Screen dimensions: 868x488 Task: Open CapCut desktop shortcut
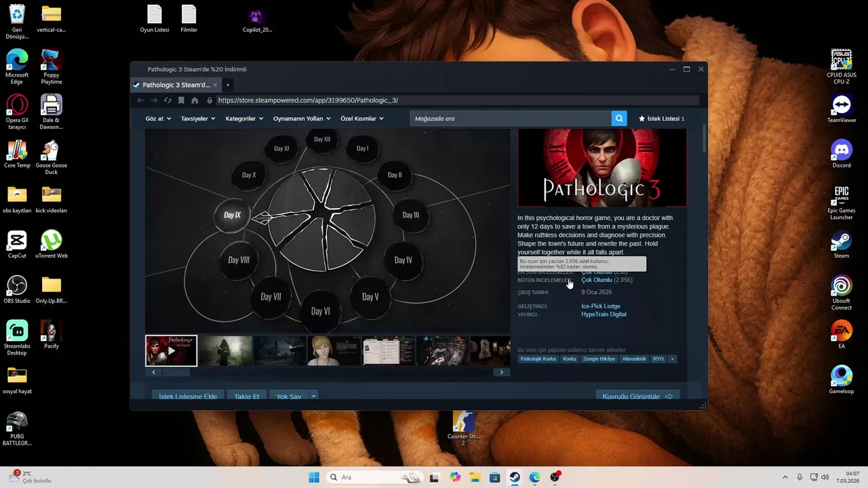click(17, 245)
